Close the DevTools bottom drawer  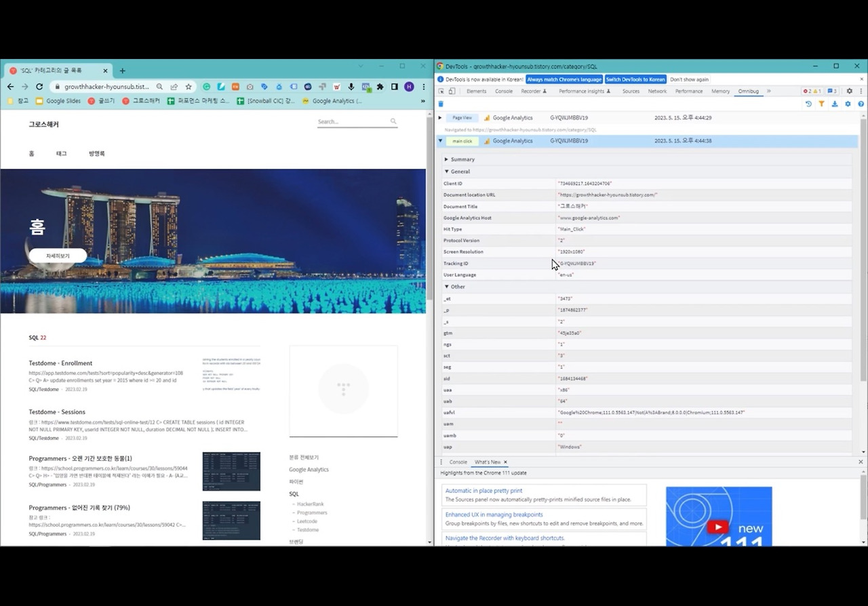pos(861,462)
